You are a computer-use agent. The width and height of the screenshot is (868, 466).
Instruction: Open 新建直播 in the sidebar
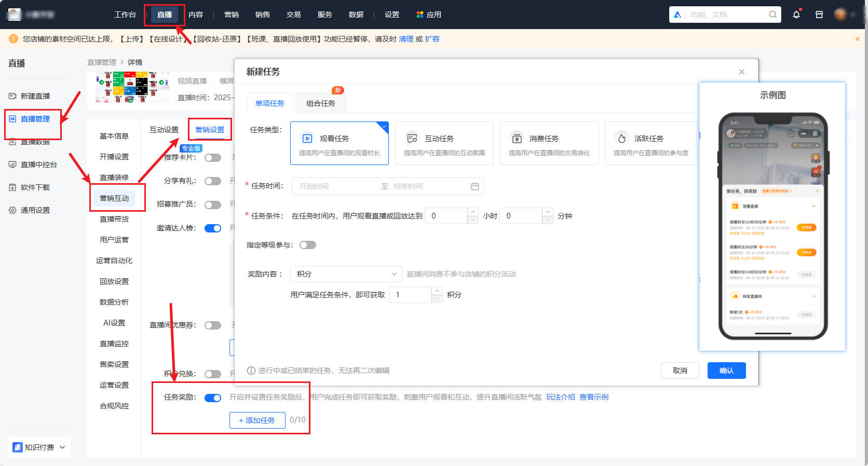pyautogui.click(x=35, y=96)
